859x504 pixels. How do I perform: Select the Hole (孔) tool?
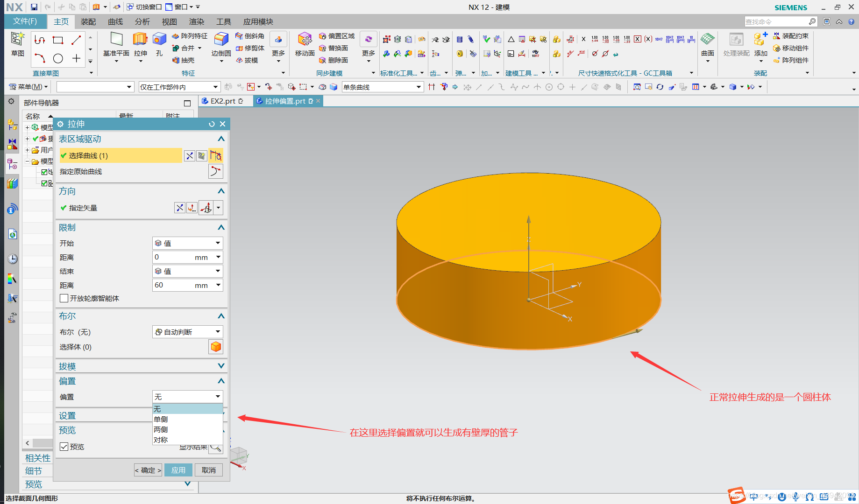point(159,45)
